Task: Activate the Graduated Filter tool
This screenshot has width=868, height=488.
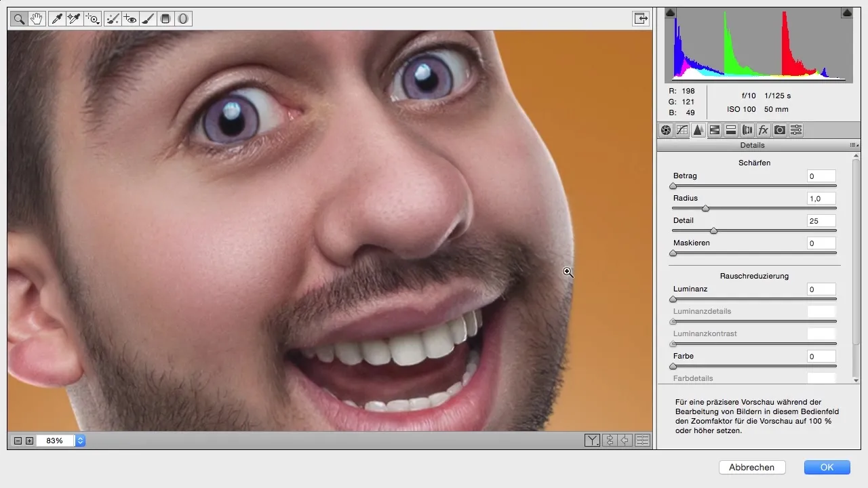Action: (165, 19)
